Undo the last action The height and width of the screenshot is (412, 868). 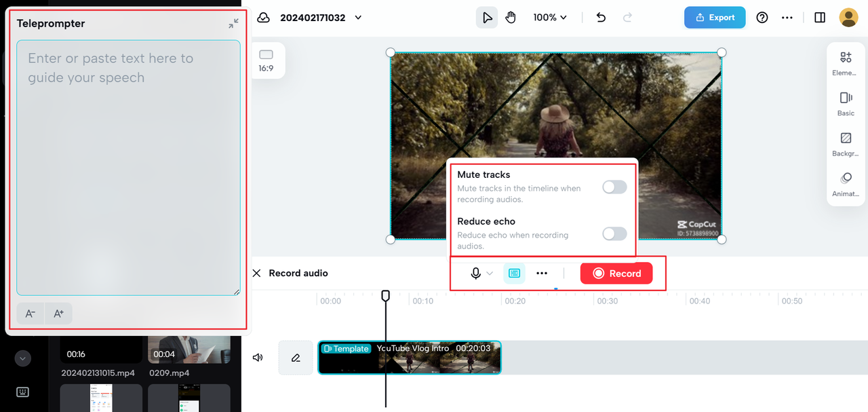(601, 18)
